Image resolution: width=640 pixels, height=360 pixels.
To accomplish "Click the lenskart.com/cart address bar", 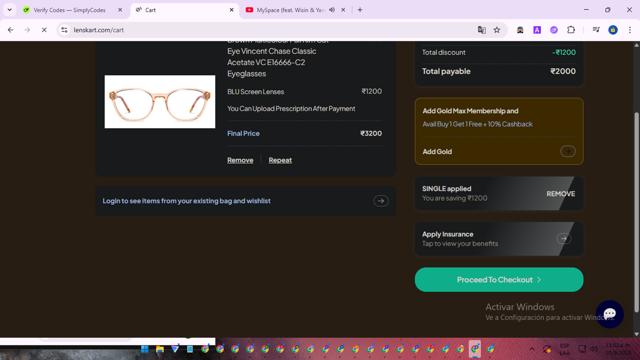I will 269,30.
